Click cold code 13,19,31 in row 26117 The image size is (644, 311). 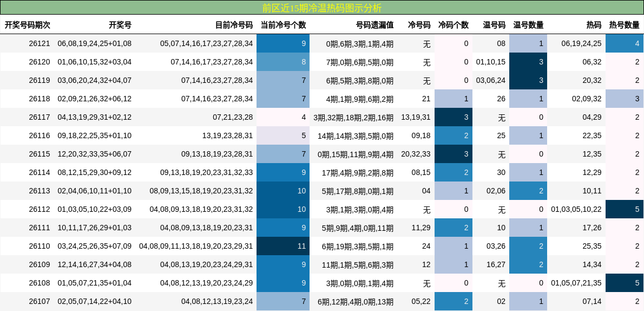416,117
